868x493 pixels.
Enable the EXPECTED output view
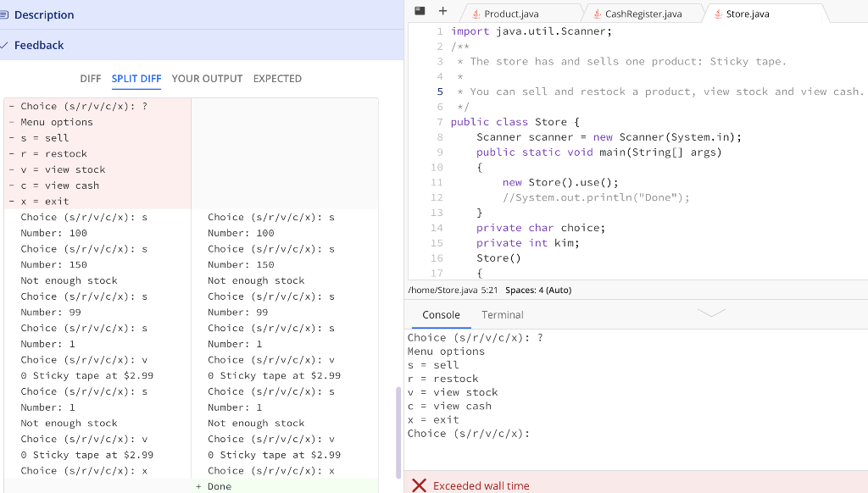pyautogui.click(x=277, y=78)
